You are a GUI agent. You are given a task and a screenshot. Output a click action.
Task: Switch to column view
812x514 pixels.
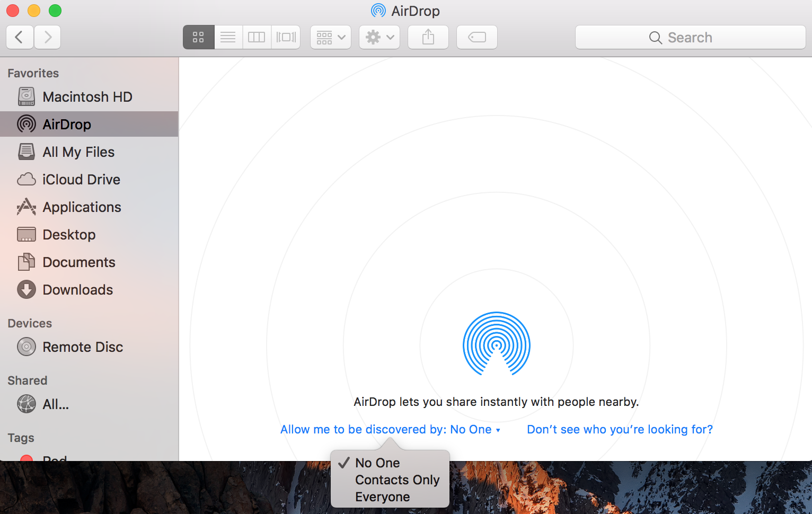pos(257,37)
